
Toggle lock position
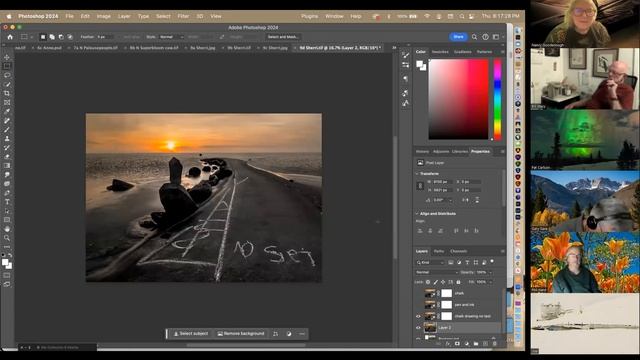(x=443, y=282)
